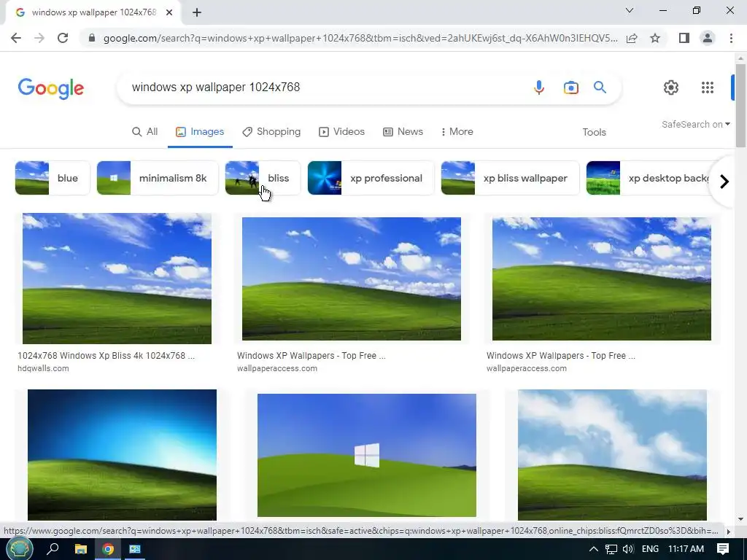Screen dimensions: 747x560
Task: Switch to the Shopping tab
Action: point(271,132)
